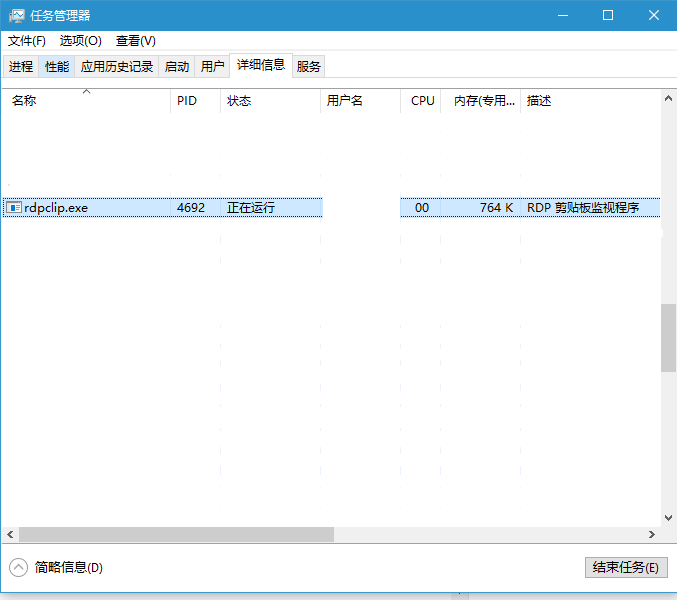Click the 结束任务(E) button
This screenshot has height=600, width=677.
626,567
